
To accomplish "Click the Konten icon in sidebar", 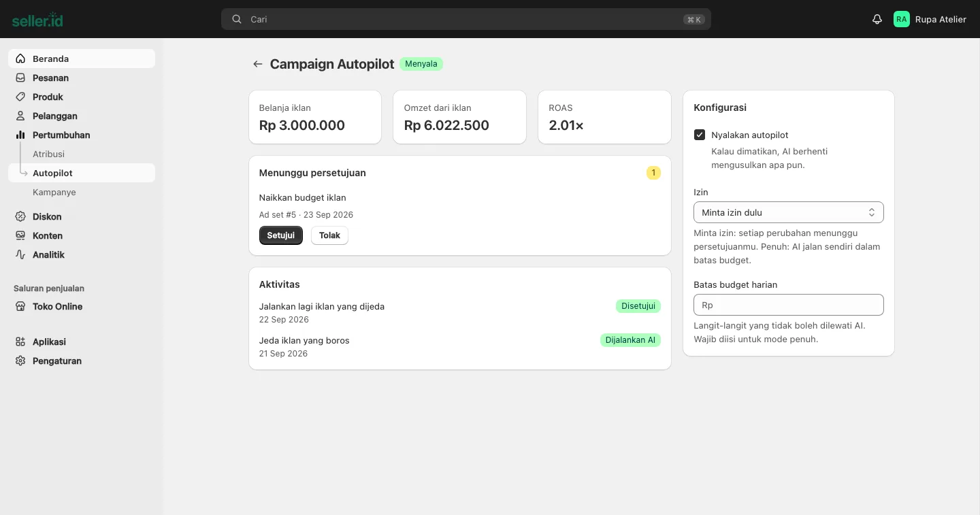I will tap(20, 235).
